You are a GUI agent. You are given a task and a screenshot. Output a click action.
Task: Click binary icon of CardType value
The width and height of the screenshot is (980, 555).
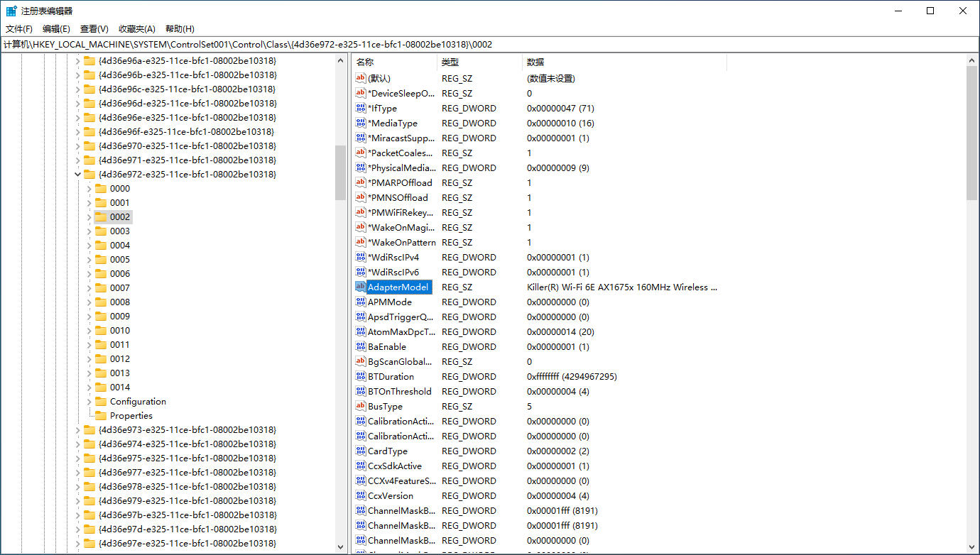361,451
